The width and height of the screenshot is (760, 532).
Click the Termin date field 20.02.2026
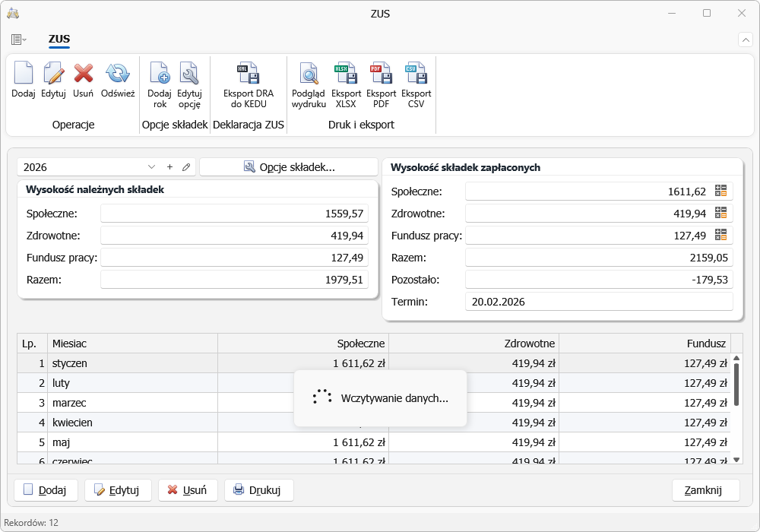[x=599, y=302]
